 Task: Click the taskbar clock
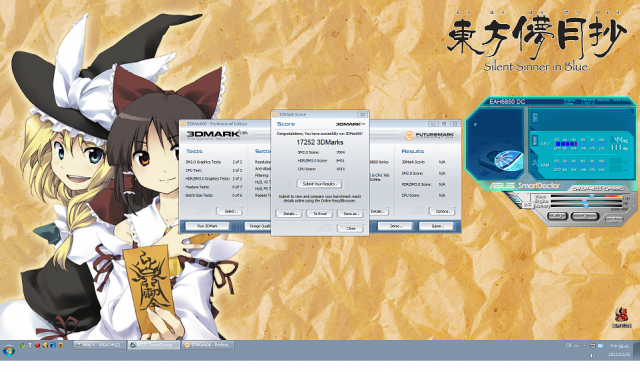coord(619,350)
